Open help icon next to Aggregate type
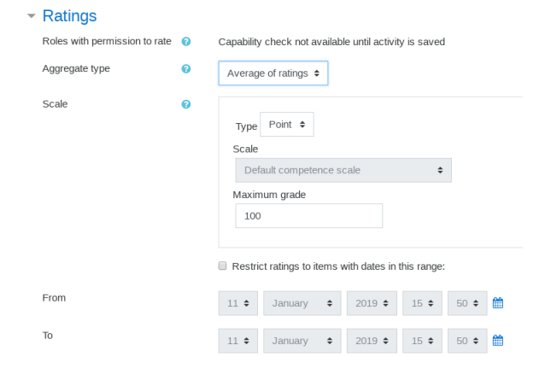This screenshot has width=545, height=392. tap(186, 69)
